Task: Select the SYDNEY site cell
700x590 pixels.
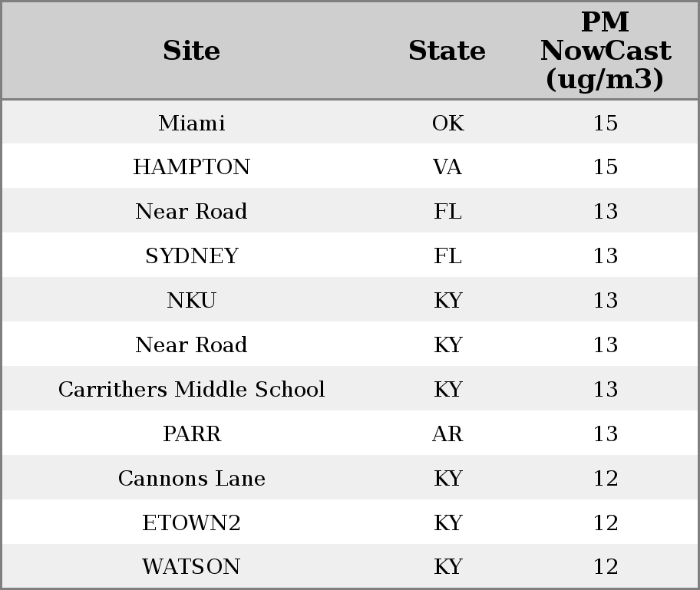Action: (192, 255)
